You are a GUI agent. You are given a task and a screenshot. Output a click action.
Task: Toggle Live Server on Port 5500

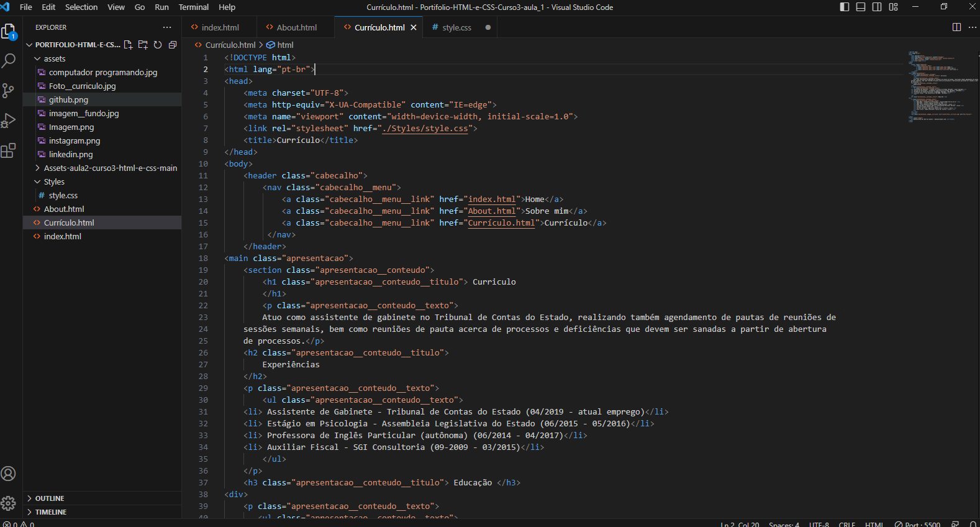point(918,524)
